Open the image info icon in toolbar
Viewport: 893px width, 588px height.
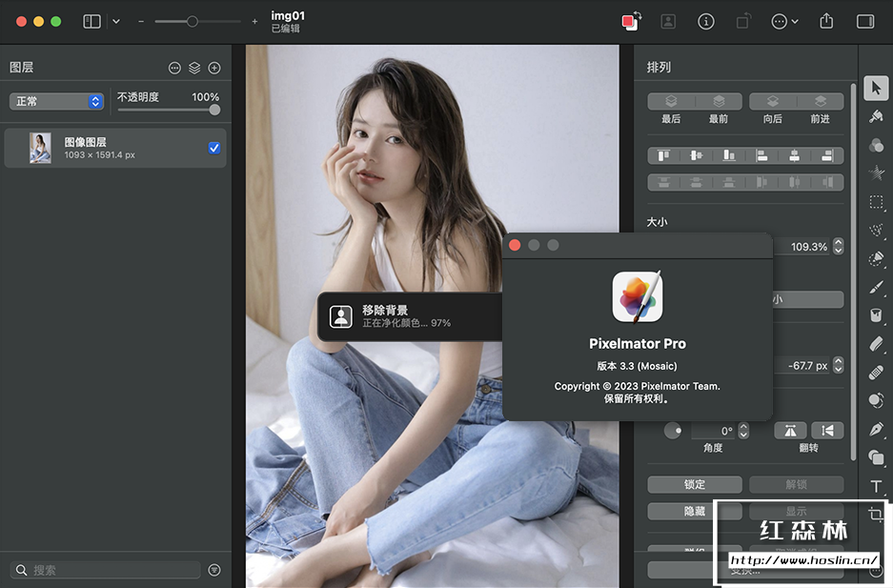pos(706,21)
